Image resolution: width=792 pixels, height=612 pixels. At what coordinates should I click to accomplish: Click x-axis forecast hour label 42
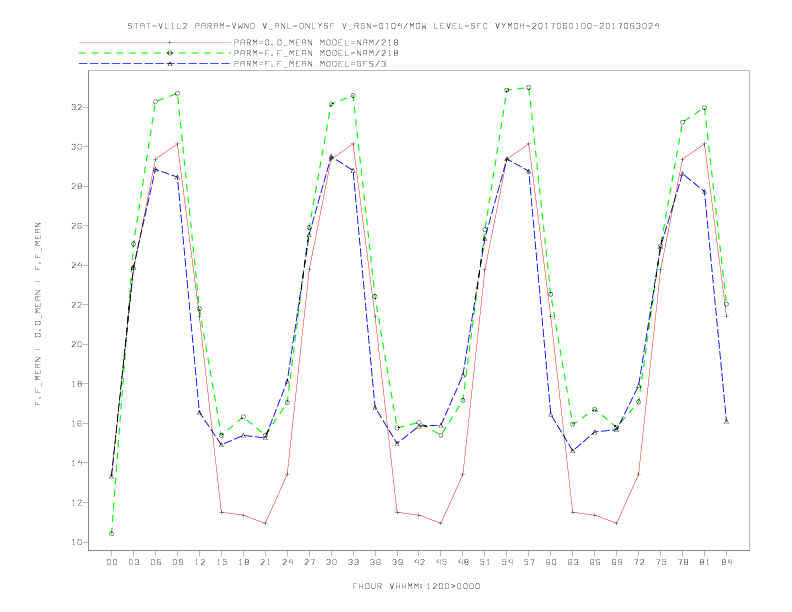pos(419,562)
